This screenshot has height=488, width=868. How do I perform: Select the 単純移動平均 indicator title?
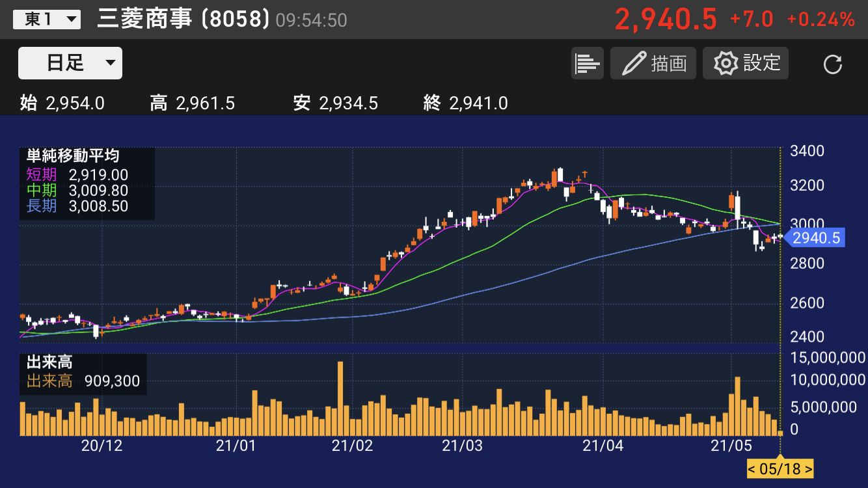pyautogui.click(x=72, y=156)
